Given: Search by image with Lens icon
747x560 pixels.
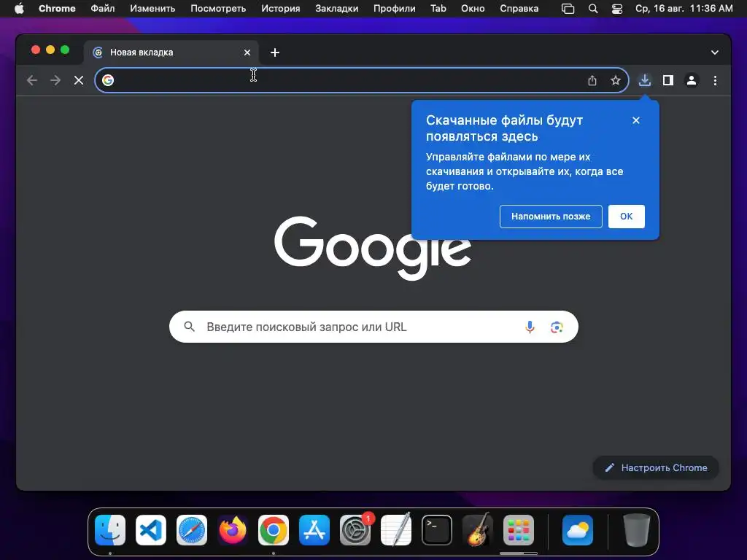Looking at the screenshot, I should 557,327.
